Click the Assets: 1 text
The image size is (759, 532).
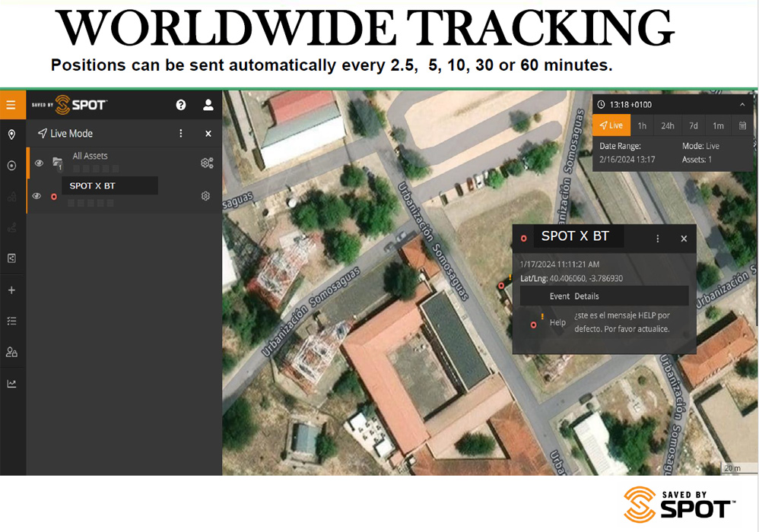(x=697, y=159)
